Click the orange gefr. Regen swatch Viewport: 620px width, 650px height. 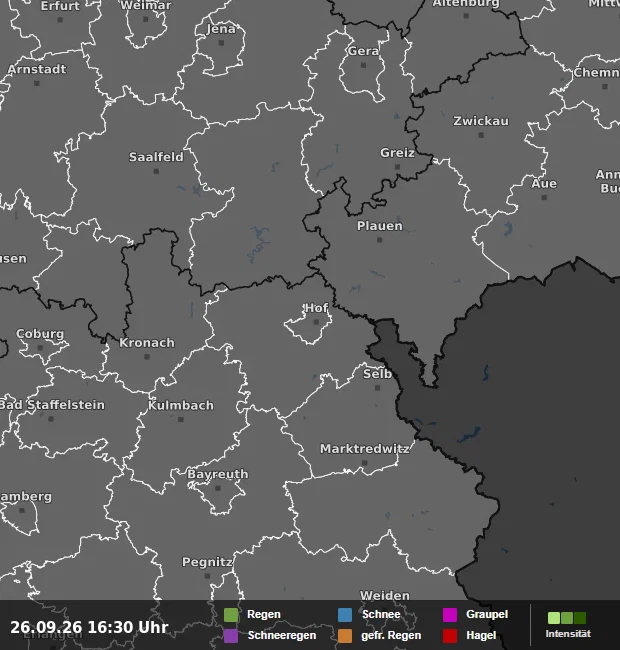345,635
